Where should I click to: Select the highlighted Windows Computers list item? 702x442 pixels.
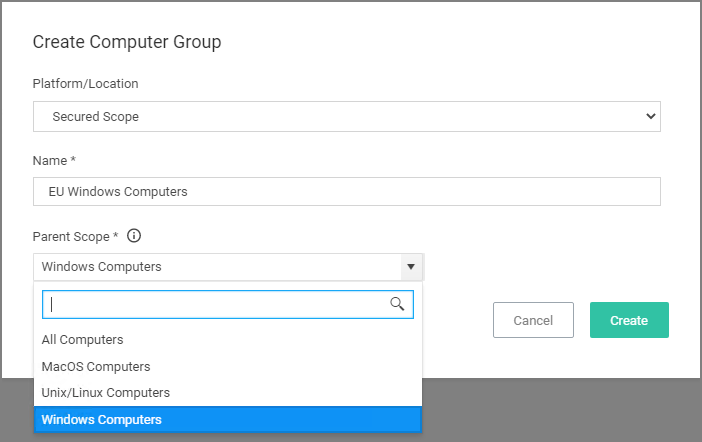102,420
